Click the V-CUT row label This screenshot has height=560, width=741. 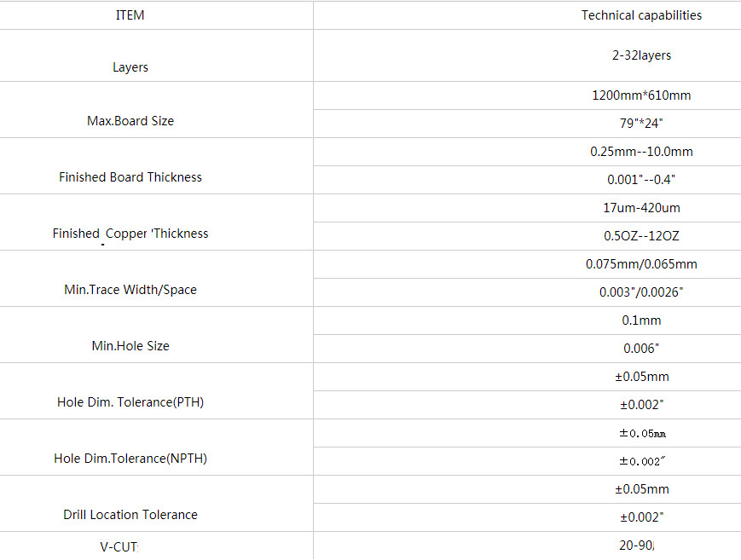click(x=119, y=547)
